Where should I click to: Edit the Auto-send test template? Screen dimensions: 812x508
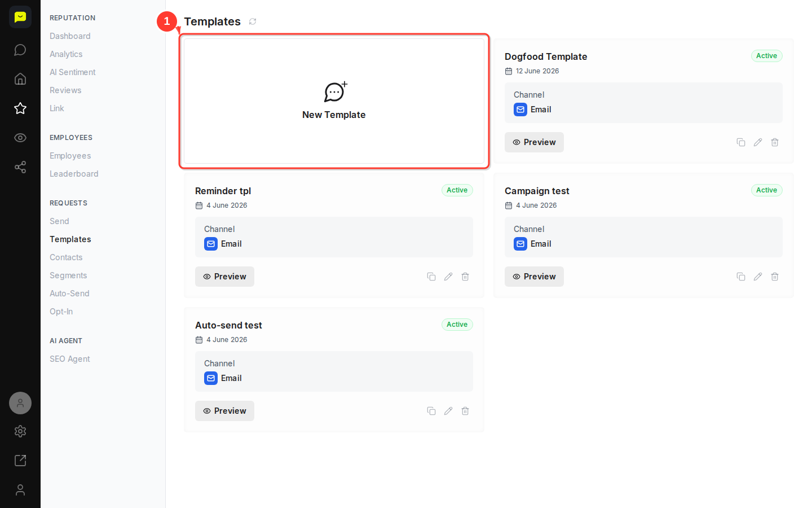(x=448, y=411)
